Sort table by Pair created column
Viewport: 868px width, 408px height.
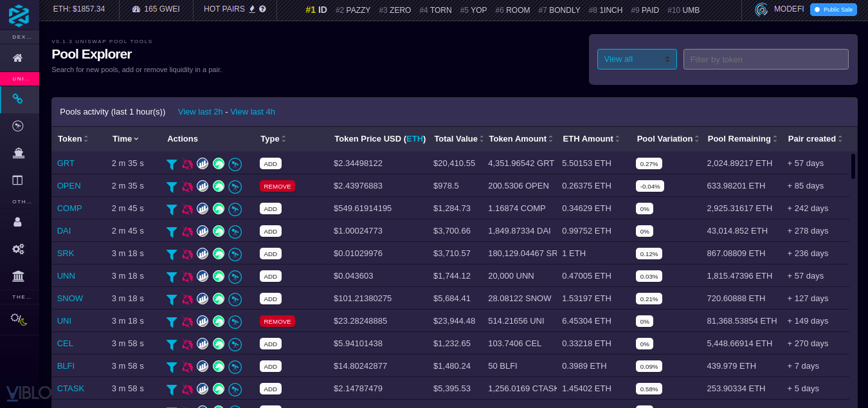[815, 138]
